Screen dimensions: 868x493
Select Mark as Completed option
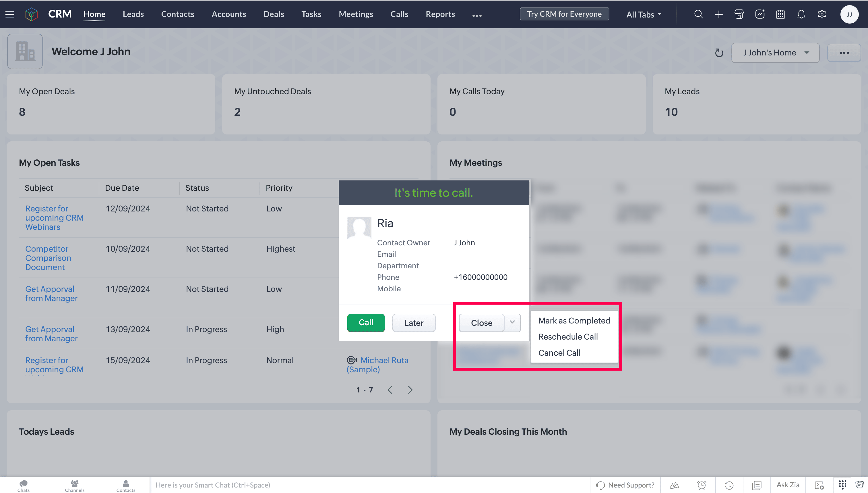pyautogui.click(x=574, y=321)
